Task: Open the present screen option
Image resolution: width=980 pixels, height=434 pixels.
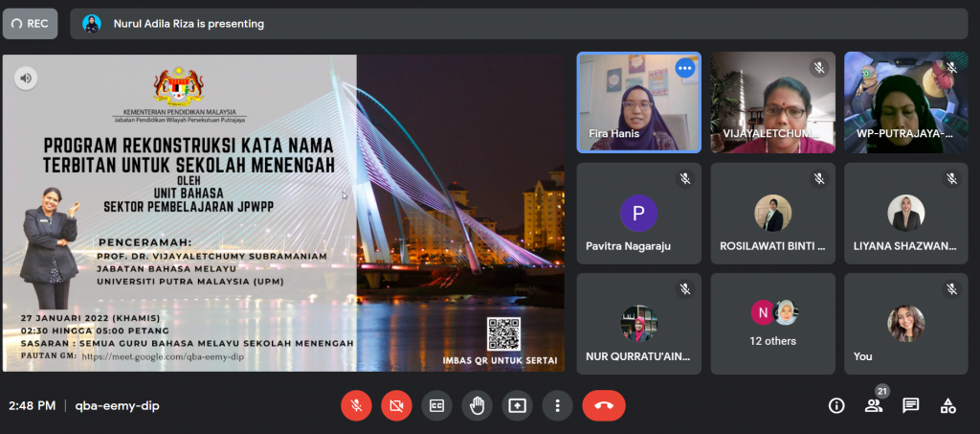Action: click(x=517, y=405)
